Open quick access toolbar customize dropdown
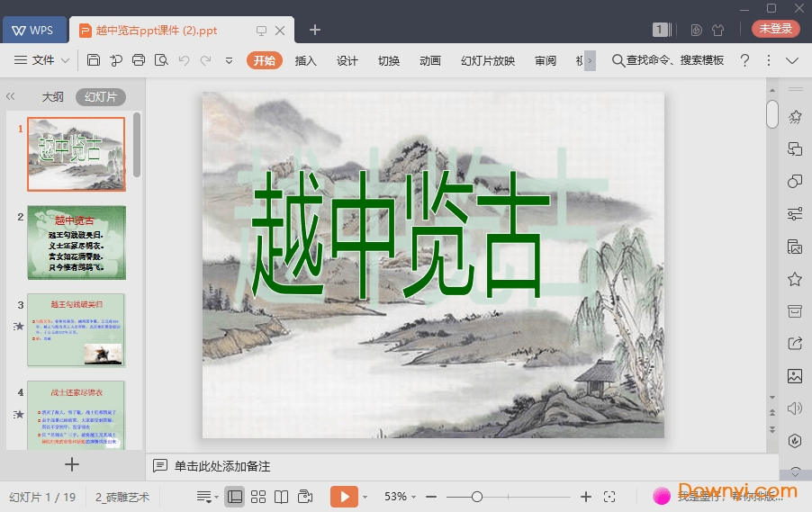This screenshot has width=812, height=512. point(229,60)
